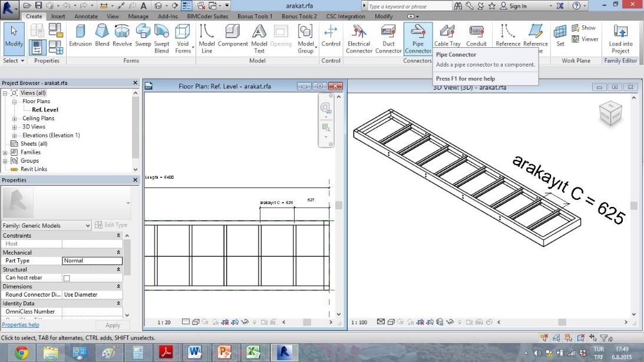Expand the 3D Views tree node
644x362 pixels.
tap(14, 127)
